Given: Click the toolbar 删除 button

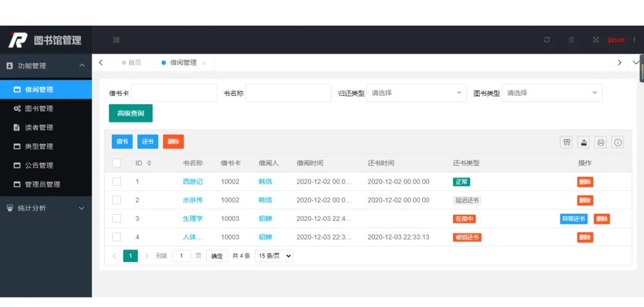Looking at the screenshot, I should point(173,141).
